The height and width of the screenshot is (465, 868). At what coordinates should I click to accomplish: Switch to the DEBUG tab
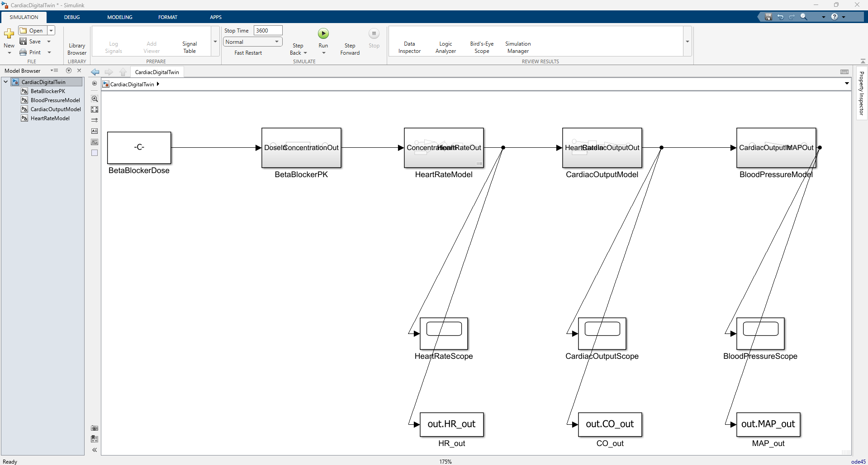pyautogui.click(x=72, y=17)
